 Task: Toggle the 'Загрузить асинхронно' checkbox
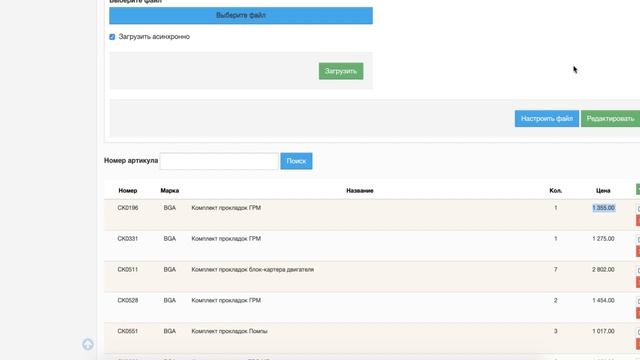112,37
